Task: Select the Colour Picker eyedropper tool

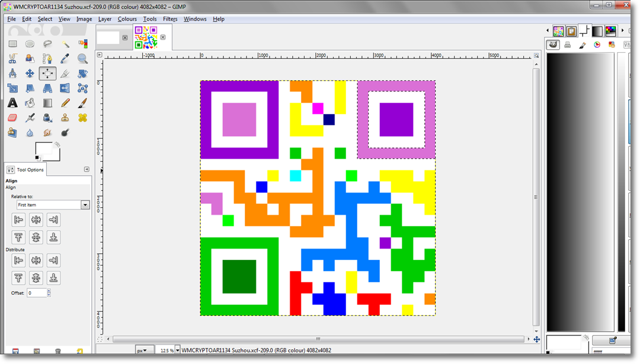Action: click(65, 59)
